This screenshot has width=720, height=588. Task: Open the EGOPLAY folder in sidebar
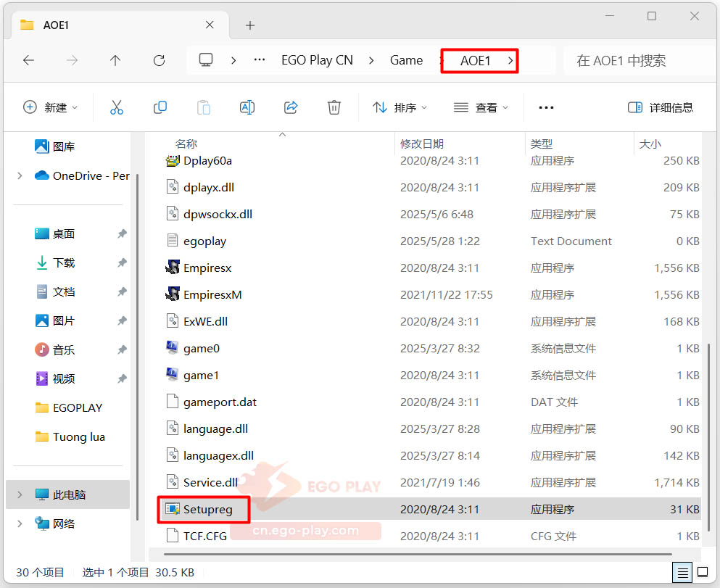[x=78, y=407]
